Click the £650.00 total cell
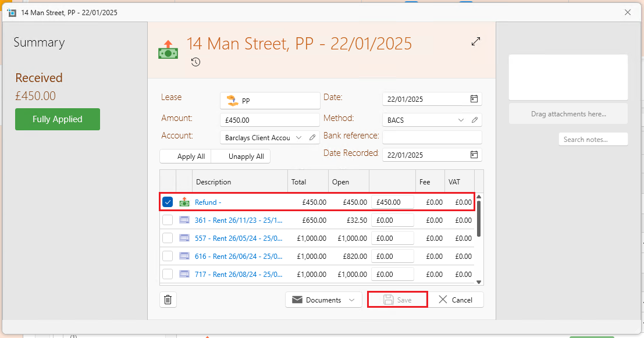This screenshot has height=338, width=644. pyautogui.click(x=314, y=220)
